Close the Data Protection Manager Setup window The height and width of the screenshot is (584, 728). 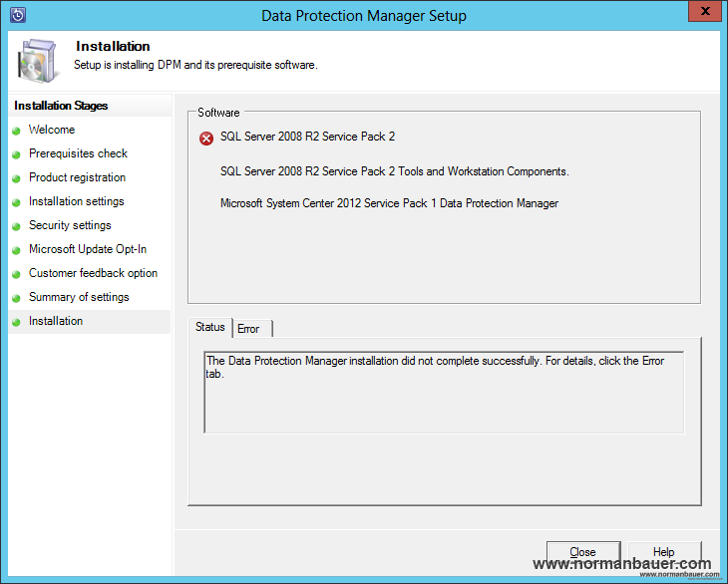(x=705, y=11)
